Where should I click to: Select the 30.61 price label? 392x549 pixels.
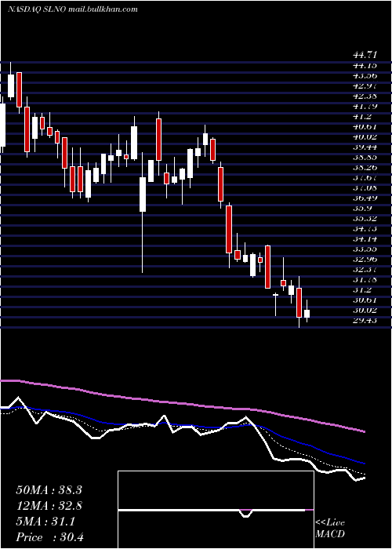[x=365, y=300]
